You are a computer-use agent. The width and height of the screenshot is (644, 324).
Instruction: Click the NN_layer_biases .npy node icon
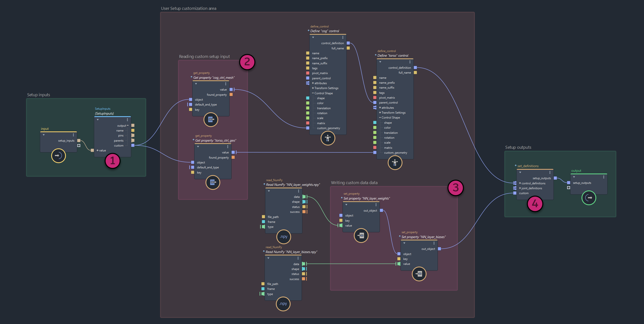point(283,304)
